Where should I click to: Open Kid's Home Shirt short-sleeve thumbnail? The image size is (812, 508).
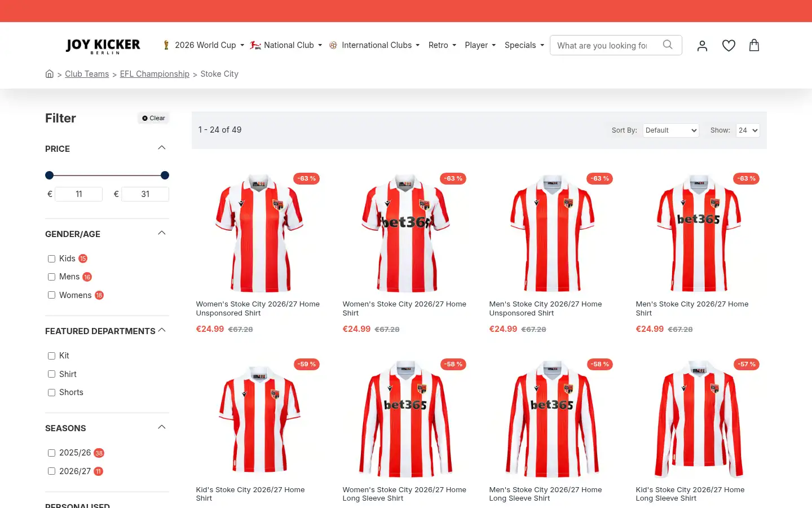point(259,418)
